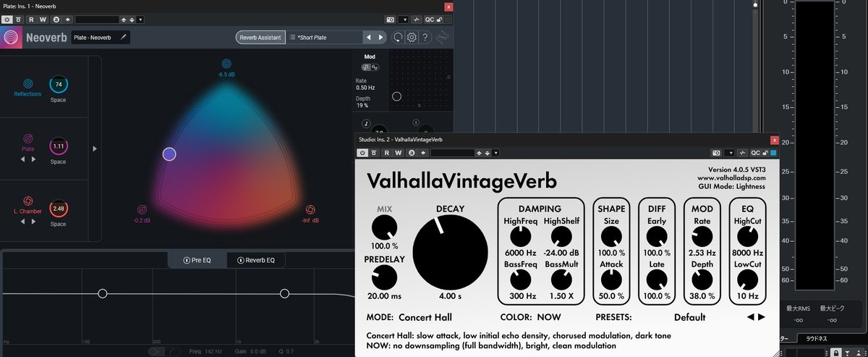Adjust Plate Space knob showing 1.11
868x357 pixels.
pyautogui.click(x=58, y=146)
